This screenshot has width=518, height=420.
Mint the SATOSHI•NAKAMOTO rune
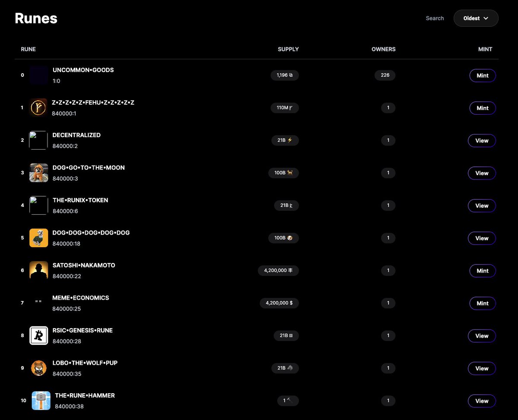coord(483,270)
